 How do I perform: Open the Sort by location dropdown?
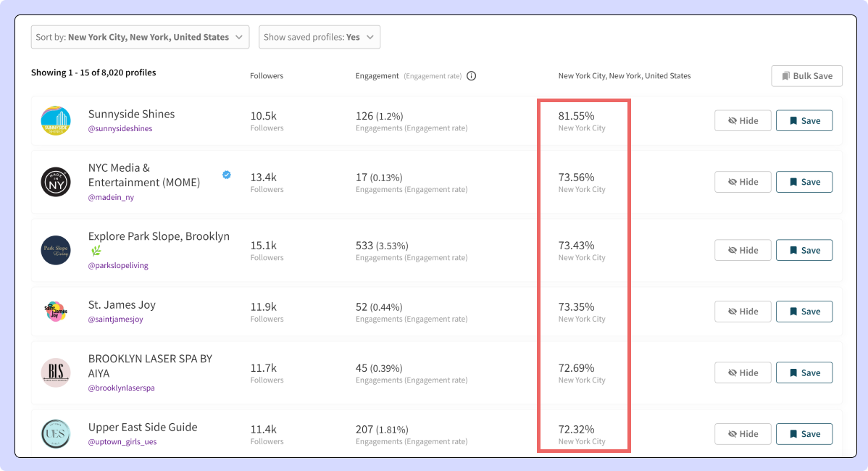click(x=140, y=36)
